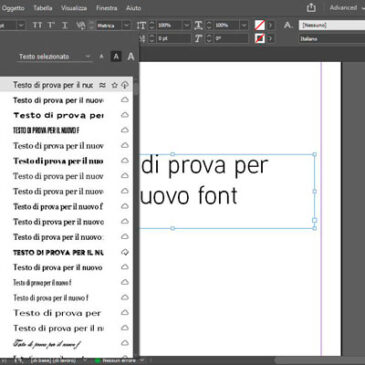This screenshot has height=365, width=365.
Task: Show similar fonts with the ≈ icon
Action: point(102,85)
